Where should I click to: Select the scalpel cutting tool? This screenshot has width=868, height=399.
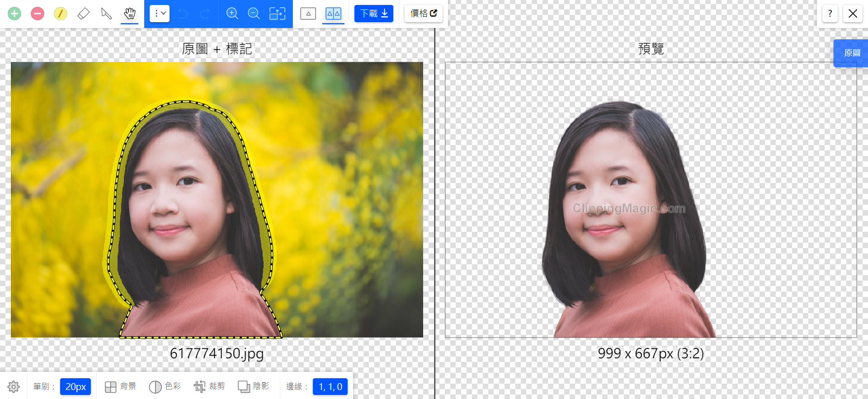pyautogui.click(x=107, y=14)
